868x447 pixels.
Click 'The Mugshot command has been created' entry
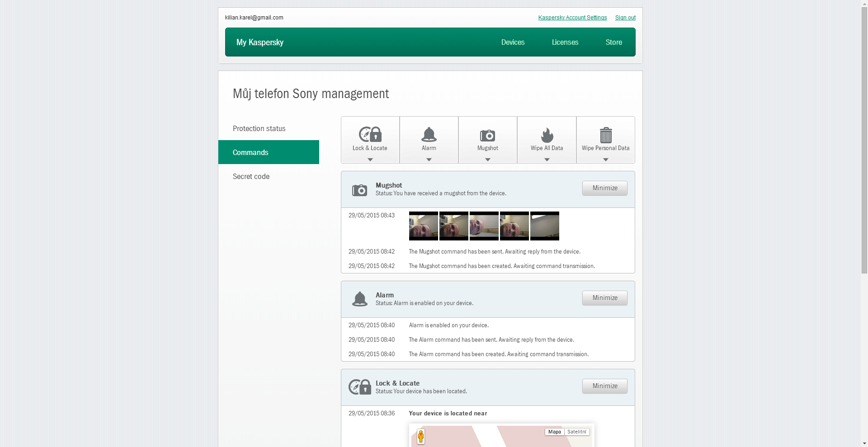(502, 266)
